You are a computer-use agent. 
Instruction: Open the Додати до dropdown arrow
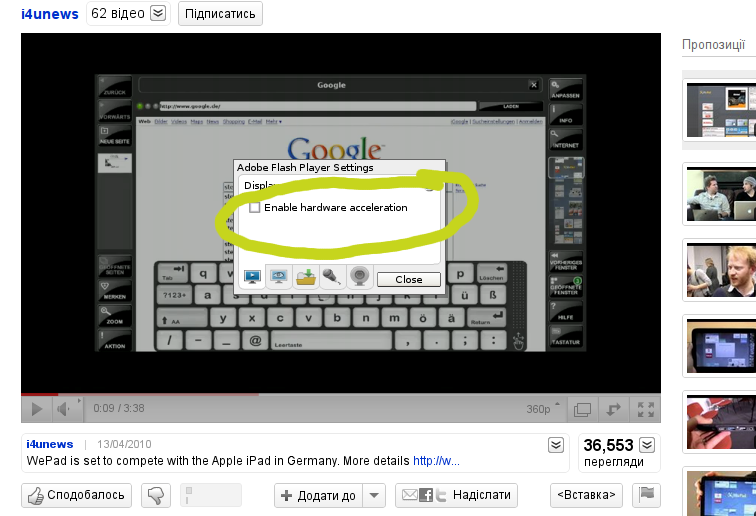[374, 495]
